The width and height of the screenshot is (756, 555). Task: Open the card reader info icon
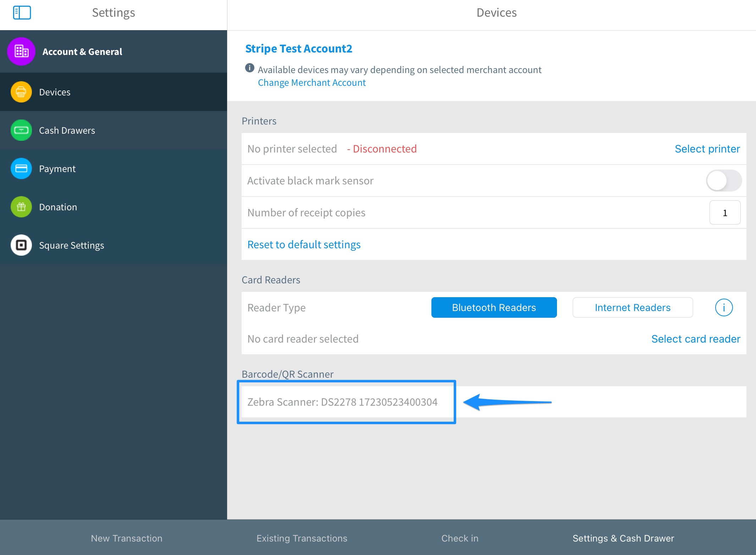[723, 307]
